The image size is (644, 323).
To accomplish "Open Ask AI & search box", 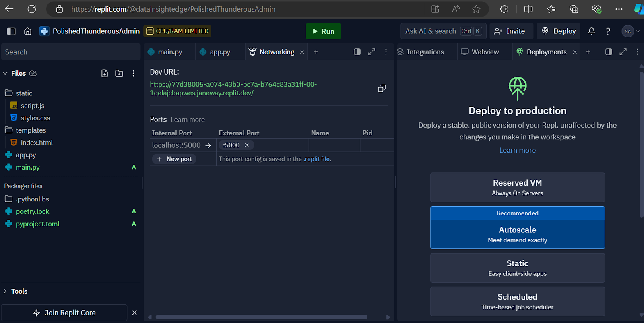I will 443,31.
